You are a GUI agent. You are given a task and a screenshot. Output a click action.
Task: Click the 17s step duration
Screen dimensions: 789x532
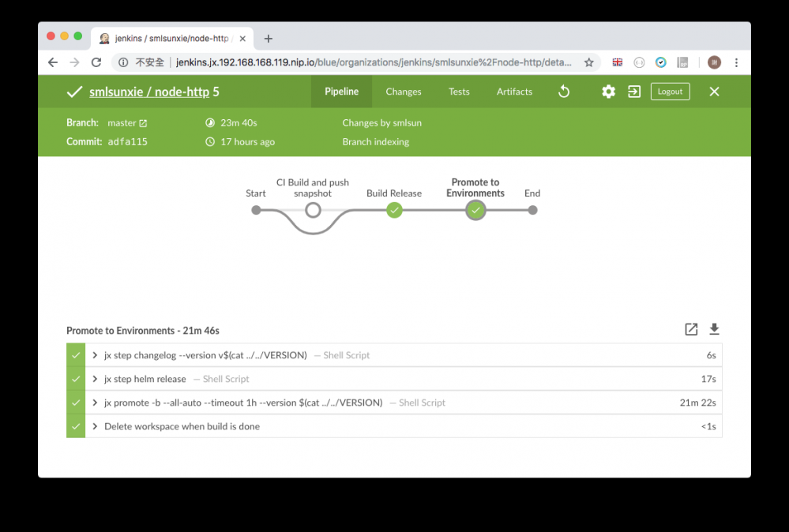(708, 379)
